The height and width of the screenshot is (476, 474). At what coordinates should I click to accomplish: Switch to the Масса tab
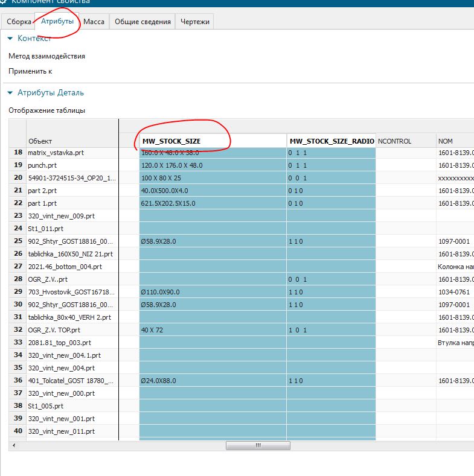[x=94, y=22]
